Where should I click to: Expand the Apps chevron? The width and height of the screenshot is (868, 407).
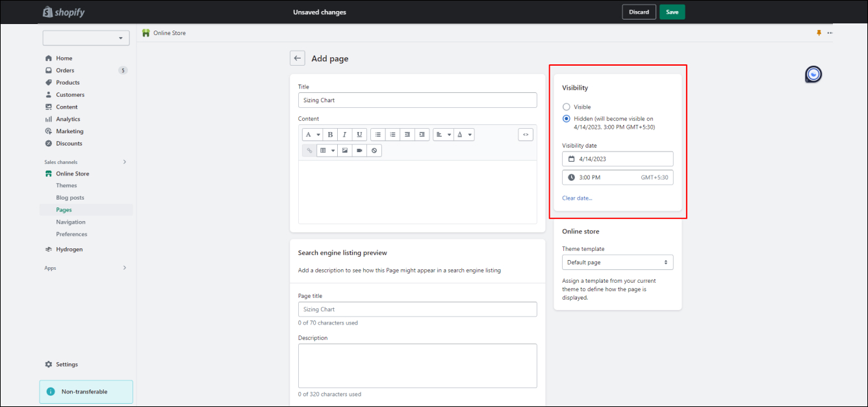(x=125, y=268)
